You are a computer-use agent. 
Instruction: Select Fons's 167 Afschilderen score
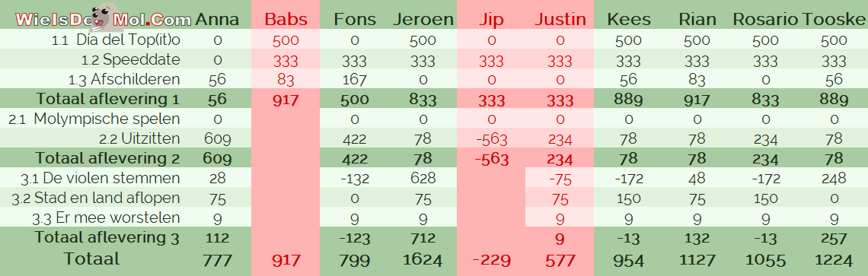[x=355, y=80]
